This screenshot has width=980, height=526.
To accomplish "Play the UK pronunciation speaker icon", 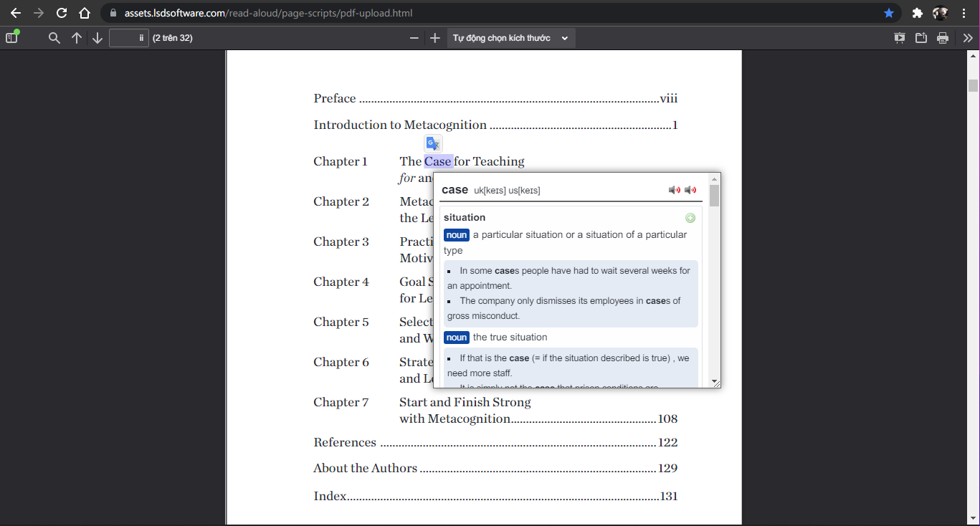I will tap(675, 190).
